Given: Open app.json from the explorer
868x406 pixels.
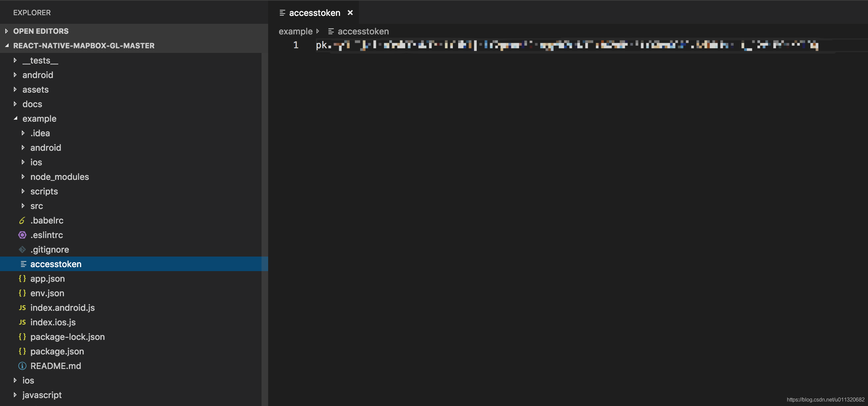Looking at the screenshot, I should coord(48,279).
